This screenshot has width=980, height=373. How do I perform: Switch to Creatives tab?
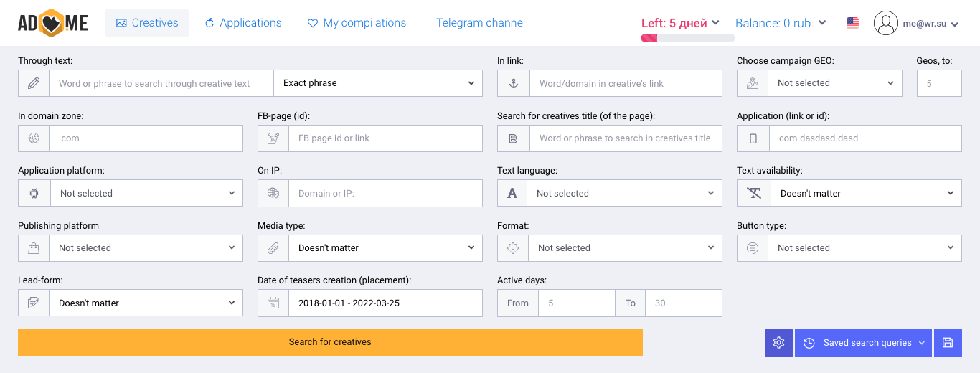click(x=147, y=23)
